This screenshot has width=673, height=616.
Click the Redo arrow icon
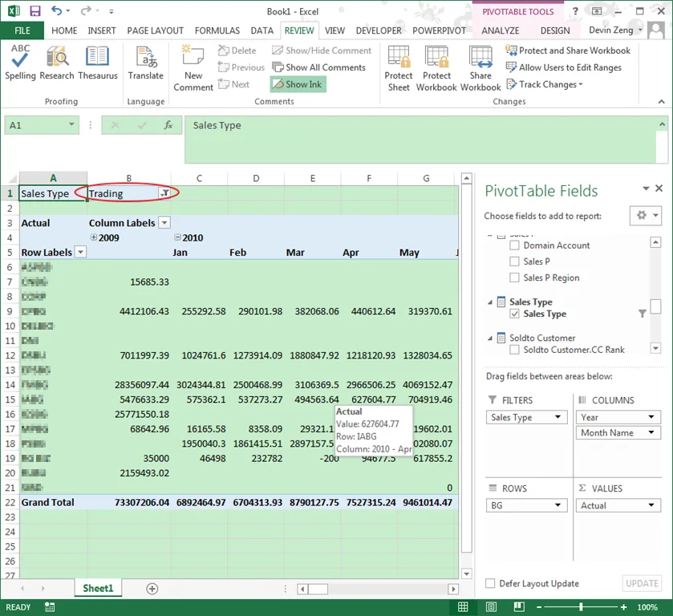pos(86,10)
